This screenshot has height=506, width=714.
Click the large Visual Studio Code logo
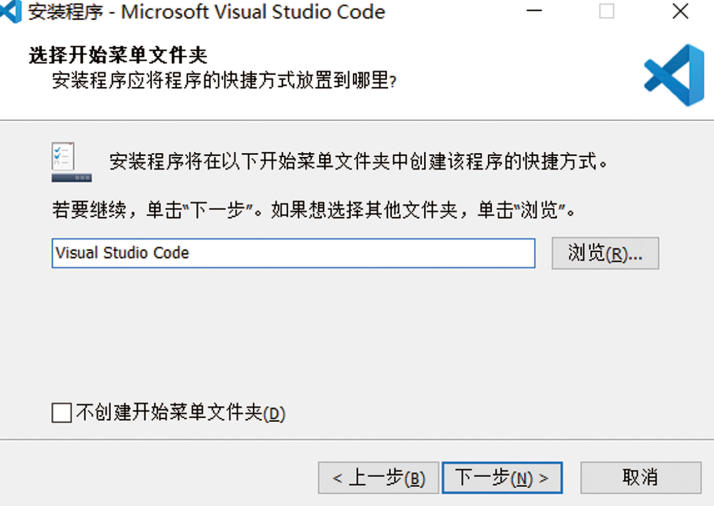point(674,76)
